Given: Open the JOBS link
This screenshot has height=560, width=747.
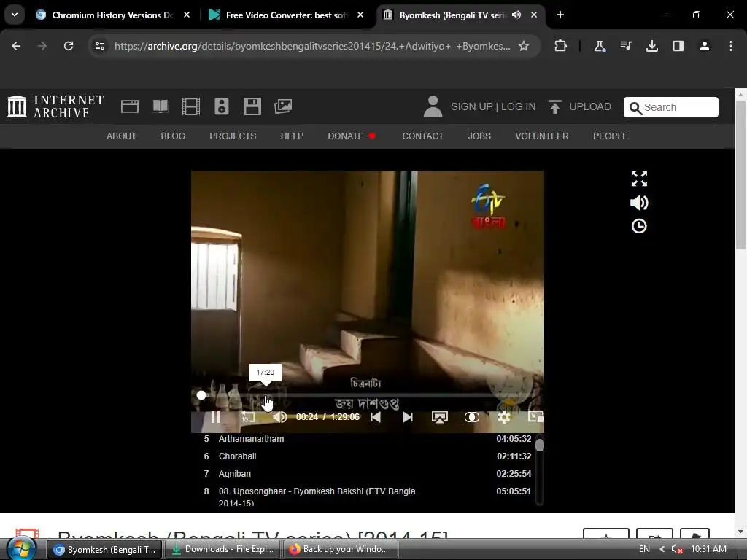Looking at the screenshot, I should point(479,136).
